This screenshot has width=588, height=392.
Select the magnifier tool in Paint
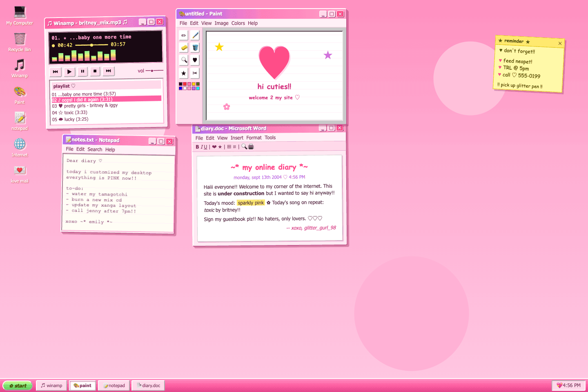tap(184, 60)
